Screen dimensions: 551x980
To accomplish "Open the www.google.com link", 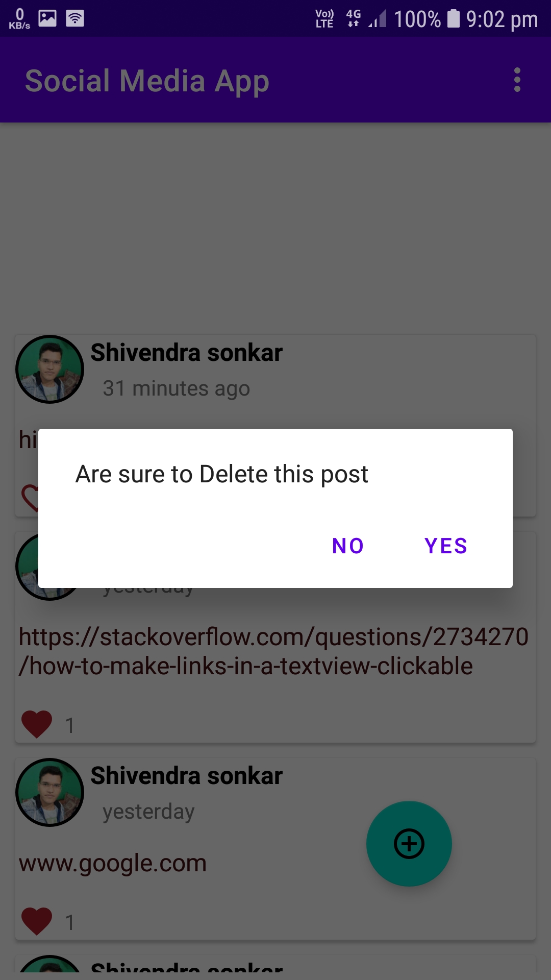I will coord(113,863).
